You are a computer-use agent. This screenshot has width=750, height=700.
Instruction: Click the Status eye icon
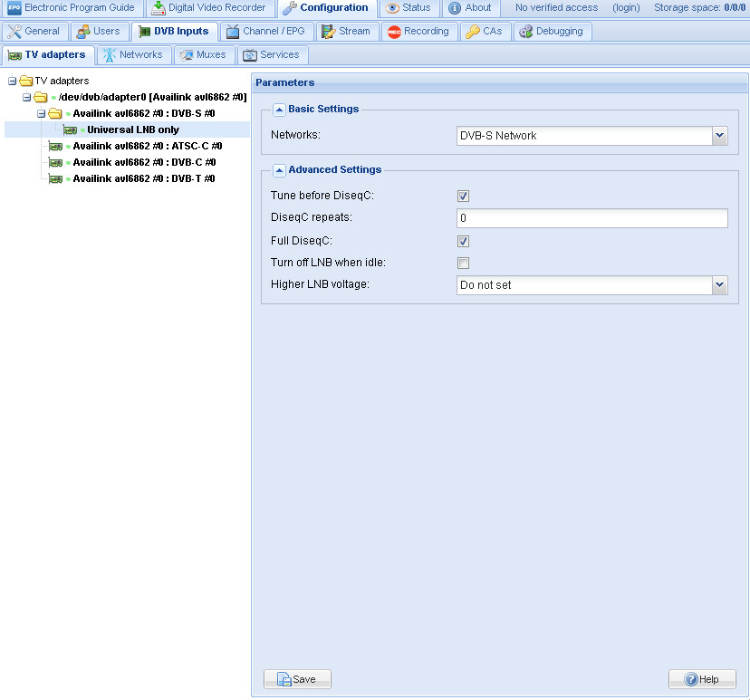pyautogui.click(x=392, y=8)
